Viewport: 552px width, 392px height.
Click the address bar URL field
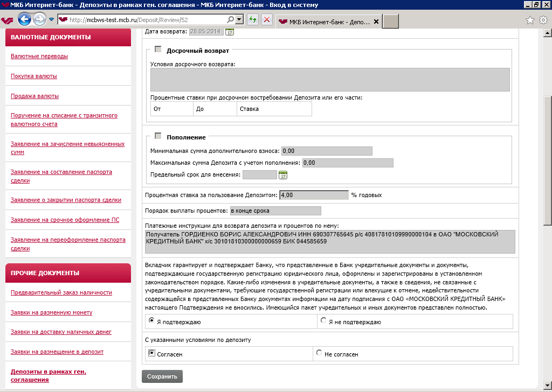[x=147, y=20]
